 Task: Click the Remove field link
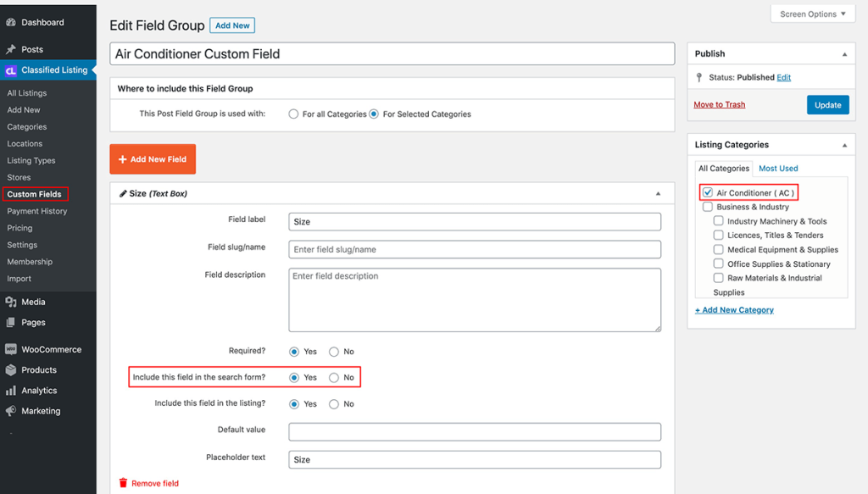[x=155, y=484]
